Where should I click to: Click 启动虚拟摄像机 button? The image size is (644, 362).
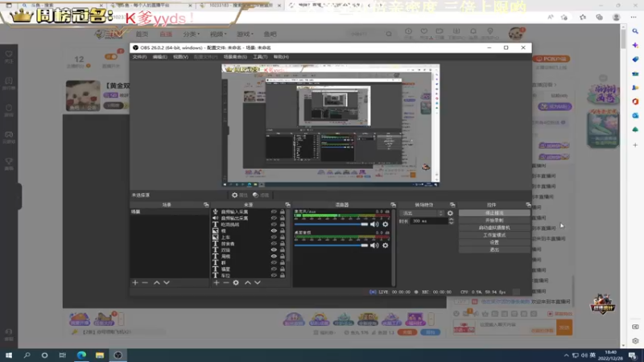tap(494, 228)
